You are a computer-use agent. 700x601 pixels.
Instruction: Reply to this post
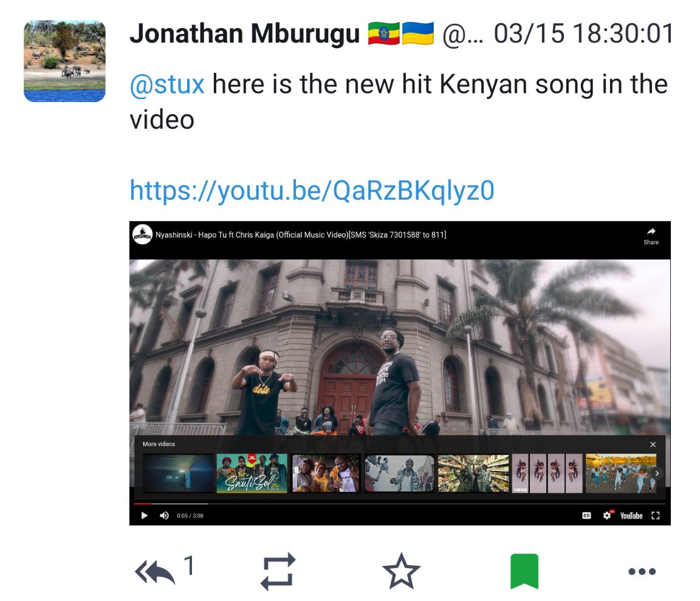(x=155, y=571)
